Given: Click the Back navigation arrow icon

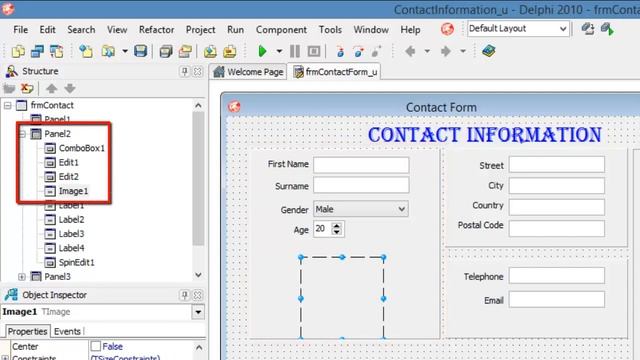Looking at the screenshot, I should pyautogui.click(x=410, y=51).
